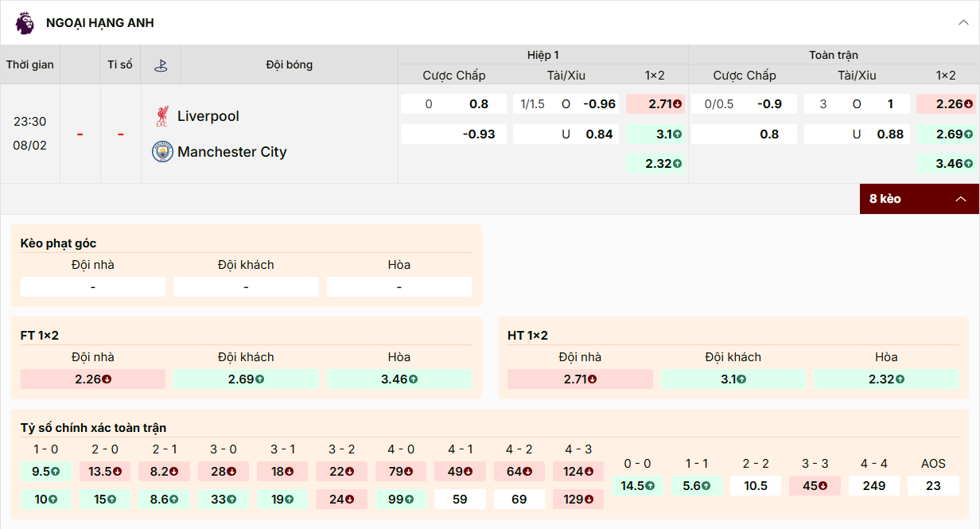980x529 pixels.
Task: Collapse the Ngoại Hạng Anh league section
Action: (963, 23)
